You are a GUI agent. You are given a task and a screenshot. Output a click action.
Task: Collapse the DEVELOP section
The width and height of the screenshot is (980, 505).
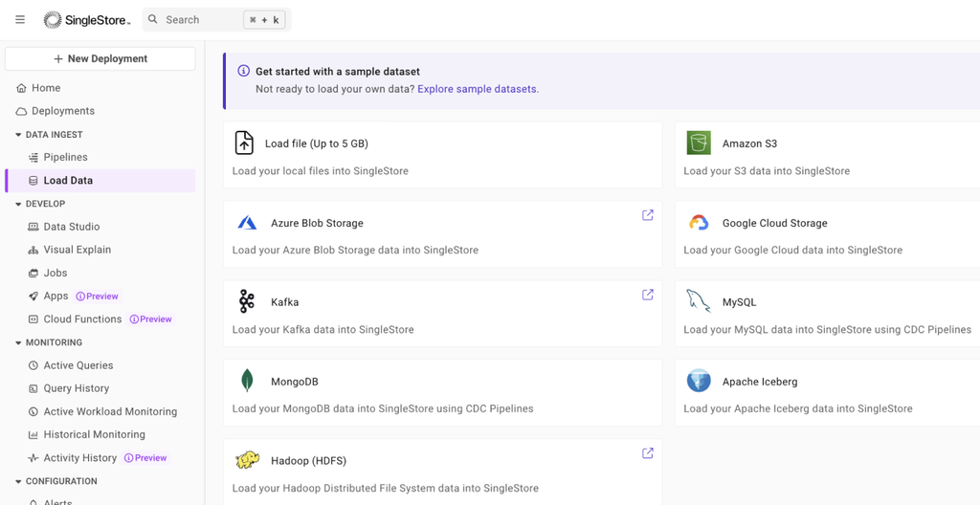pos(40,204)
